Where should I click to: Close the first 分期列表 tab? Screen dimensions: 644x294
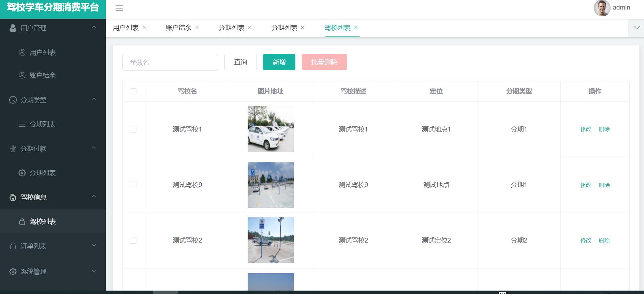(x=250, y=28)
